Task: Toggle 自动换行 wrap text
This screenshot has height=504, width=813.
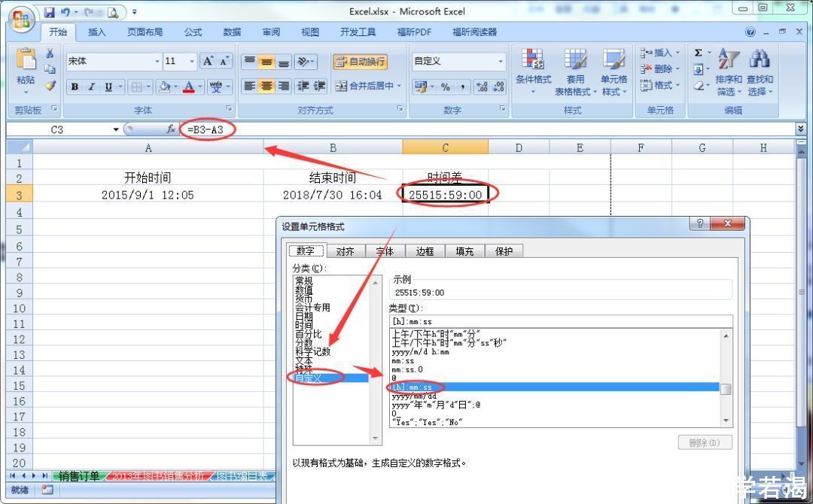Action: (361, 62)
